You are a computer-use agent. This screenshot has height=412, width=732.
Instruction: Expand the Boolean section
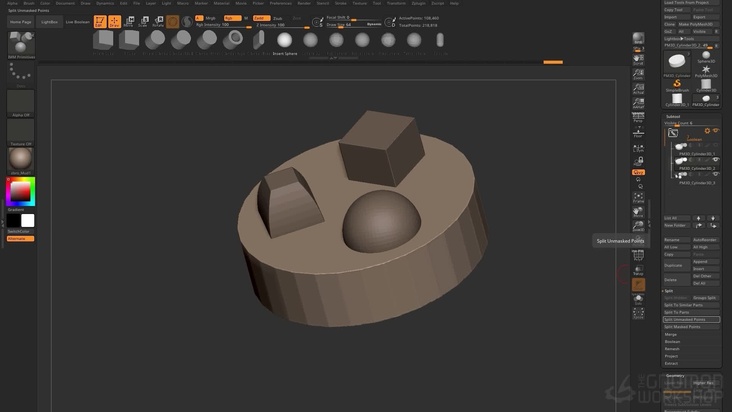point(672,342)
